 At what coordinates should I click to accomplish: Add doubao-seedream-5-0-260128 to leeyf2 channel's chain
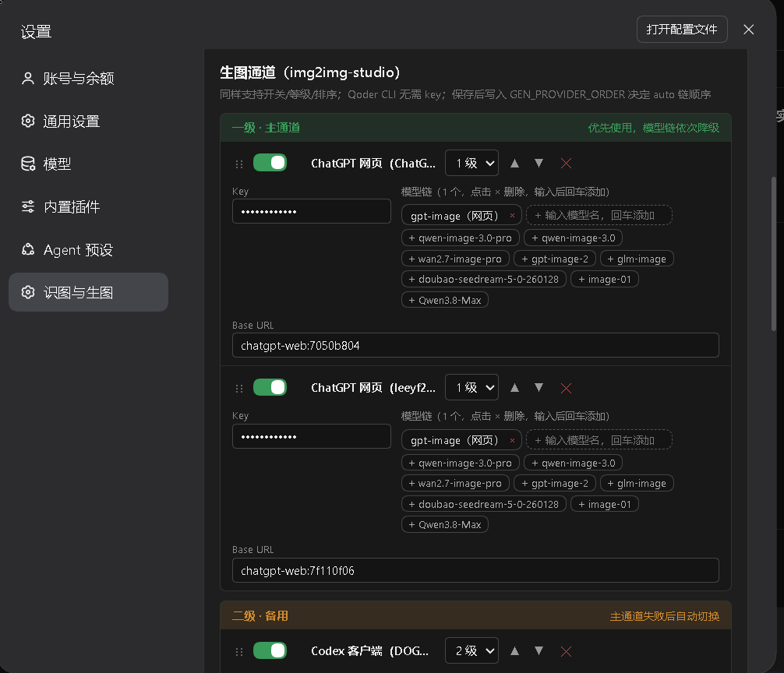pyautogui.click(x=484, y=504)
